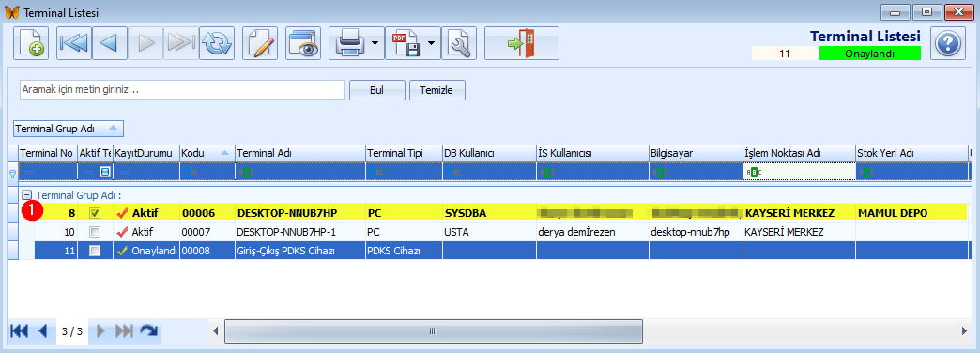Sort by Terminal Tipi column

(403, 153)
